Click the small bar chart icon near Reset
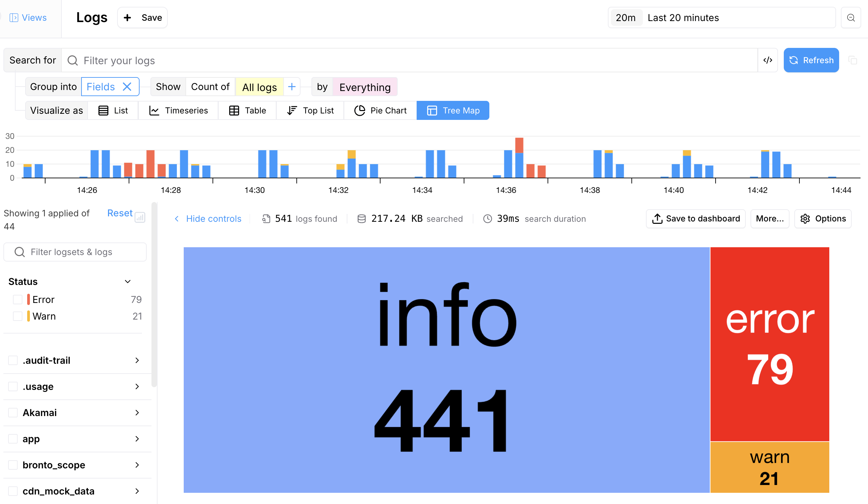Image resolution: width=868 pixels, height=504 pixels. pos(140,217)
